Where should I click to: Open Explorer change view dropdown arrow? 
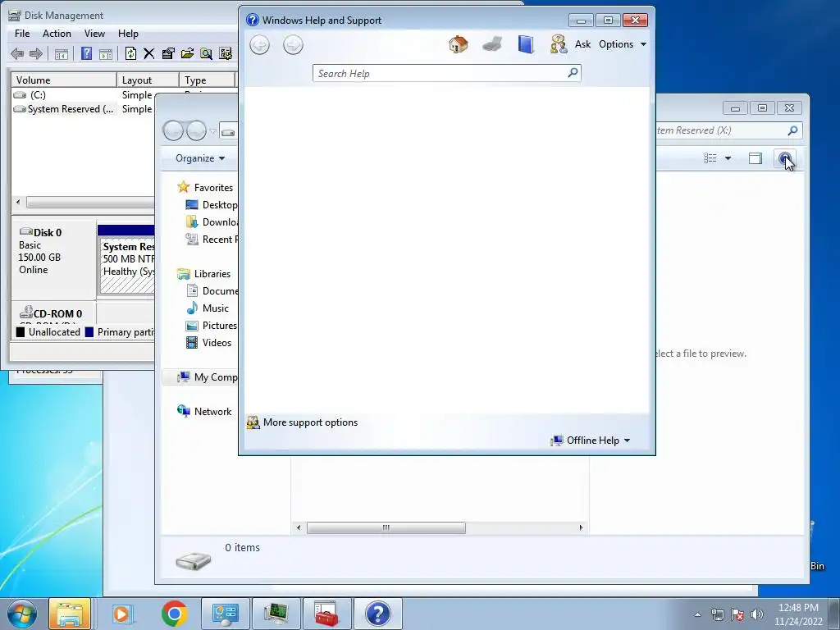[x=728, y=158]
